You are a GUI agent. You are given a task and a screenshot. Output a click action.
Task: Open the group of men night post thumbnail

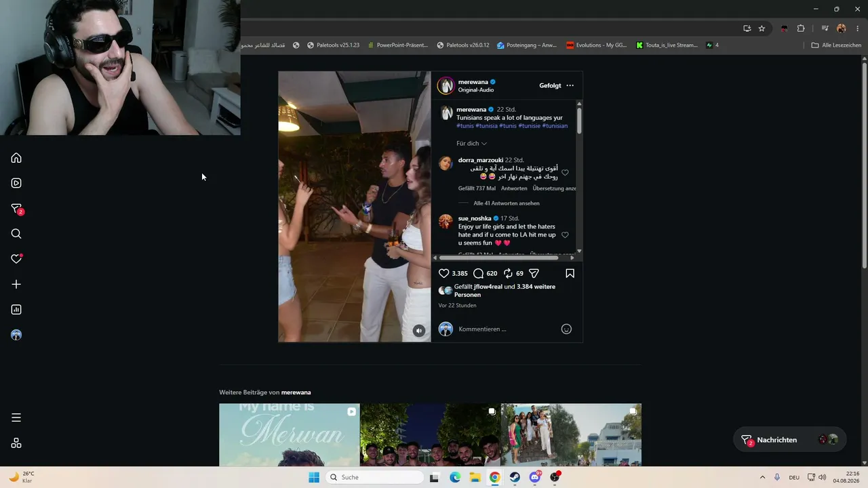(430, 435)
